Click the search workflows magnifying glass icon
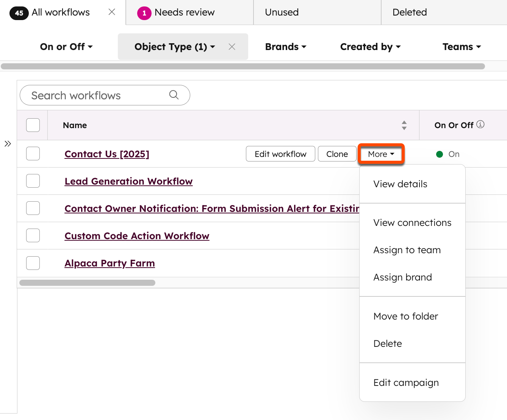Screen dimensions: 507x420 174,95
